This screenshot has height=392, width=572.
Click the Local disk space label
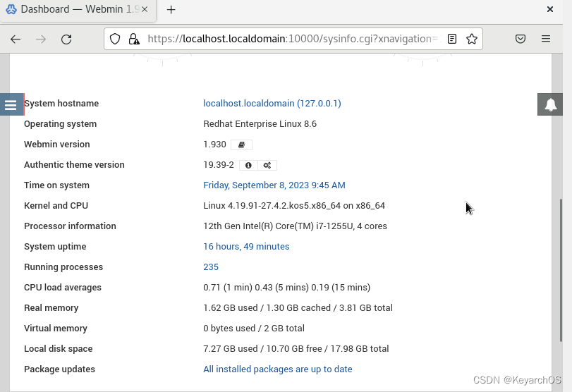[x=59, y=348]
